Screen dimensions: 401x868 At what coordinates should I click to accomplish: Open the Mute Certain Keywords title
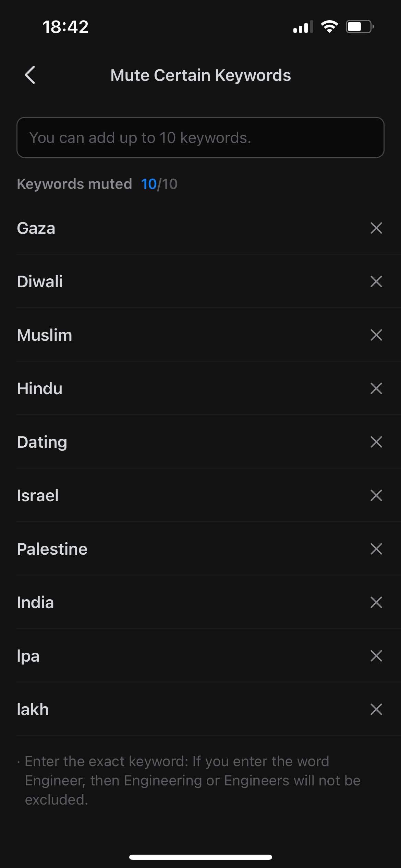click(x=200, y=75)
